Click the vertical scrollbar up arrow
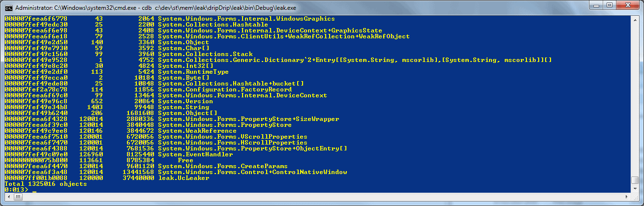644x206 pixels. click(x=635, y=20)
